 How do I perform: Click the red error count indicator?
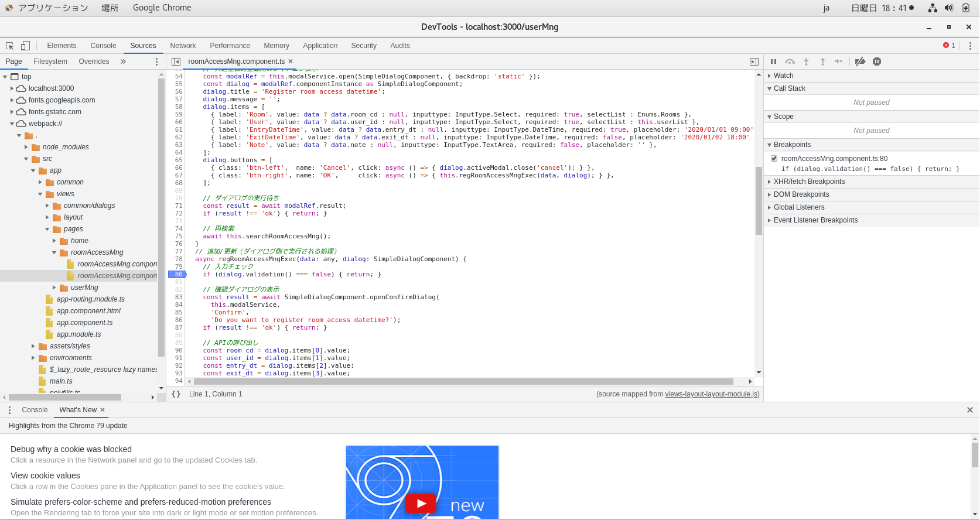949,46
